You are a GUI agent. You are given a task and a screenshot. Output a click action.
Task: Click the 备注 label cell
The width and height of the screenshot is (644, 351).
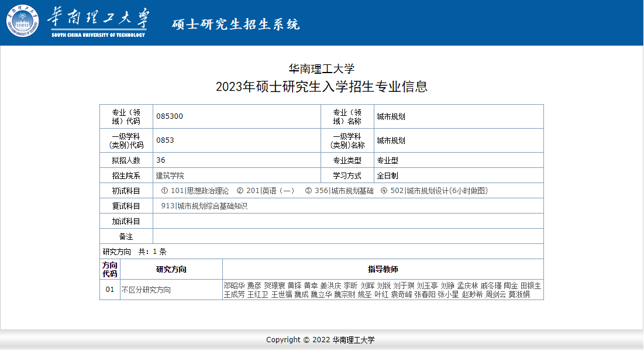click(x=126, y=236)
